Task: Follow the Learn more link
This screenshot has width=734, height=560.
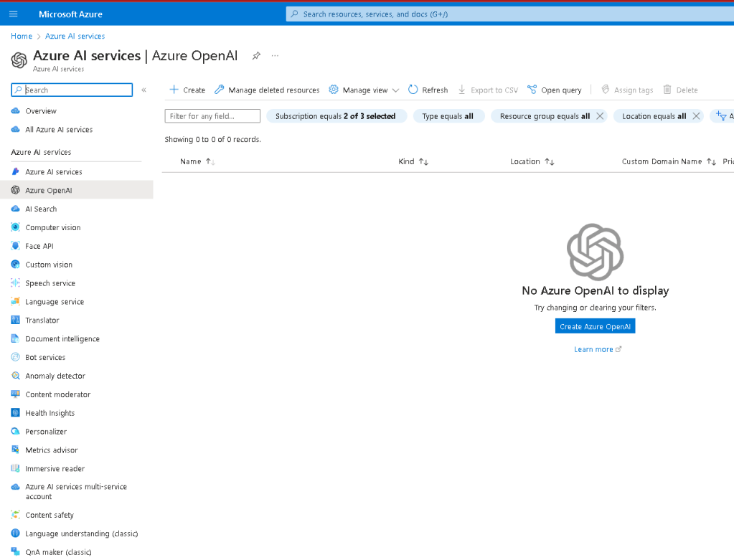Action: (597, 349)
